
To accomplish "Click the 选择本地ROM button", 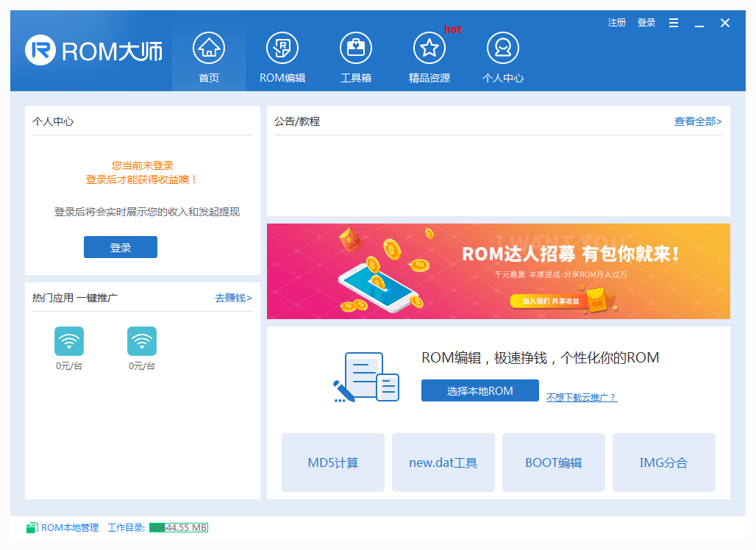I will pyautogui.click(x=479, y=390).
